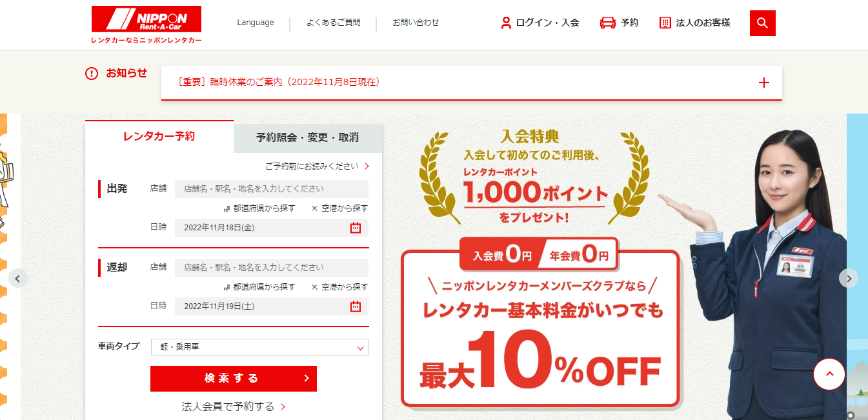Click the car icon for 予約
The height and width of the screenshot is (420, 868).
608,23
